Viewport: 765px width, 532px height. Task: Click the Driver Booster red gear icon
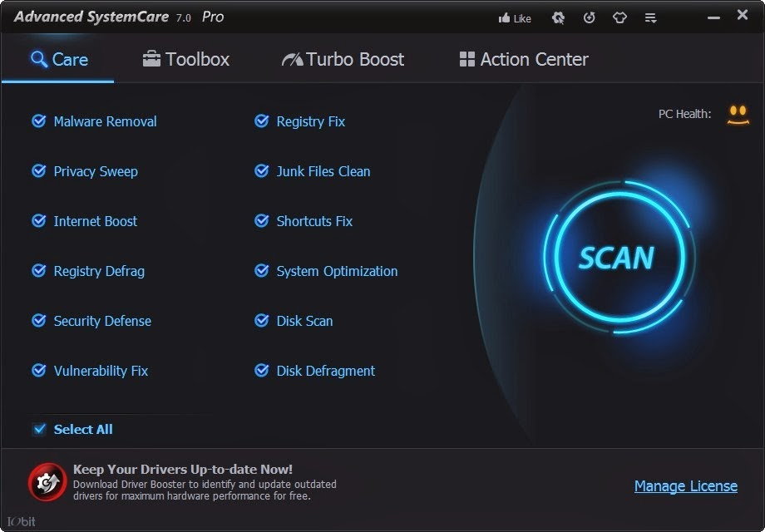pyautogui.click(x=47, y=482)
